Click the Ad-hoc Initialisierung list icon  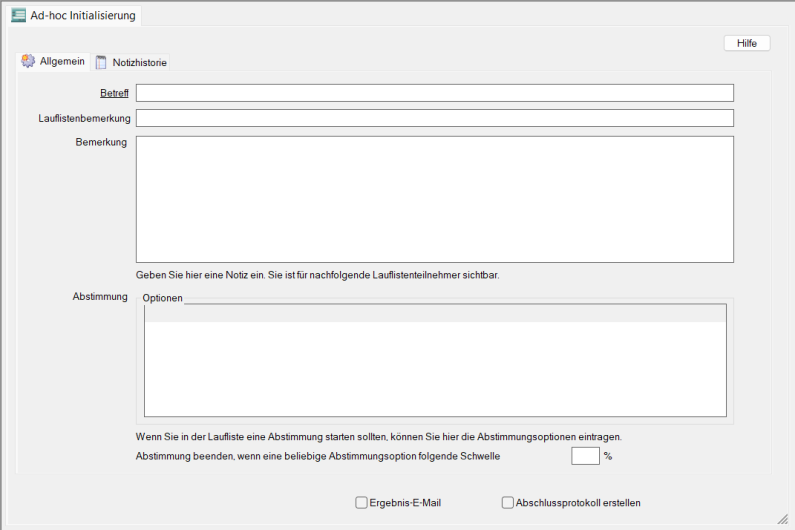(x=18, y=16)
